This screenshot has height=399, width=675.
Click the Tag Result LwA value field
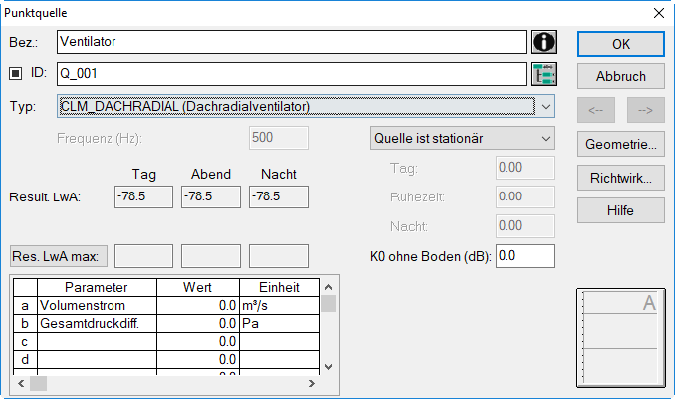click(x=143, y=197)
